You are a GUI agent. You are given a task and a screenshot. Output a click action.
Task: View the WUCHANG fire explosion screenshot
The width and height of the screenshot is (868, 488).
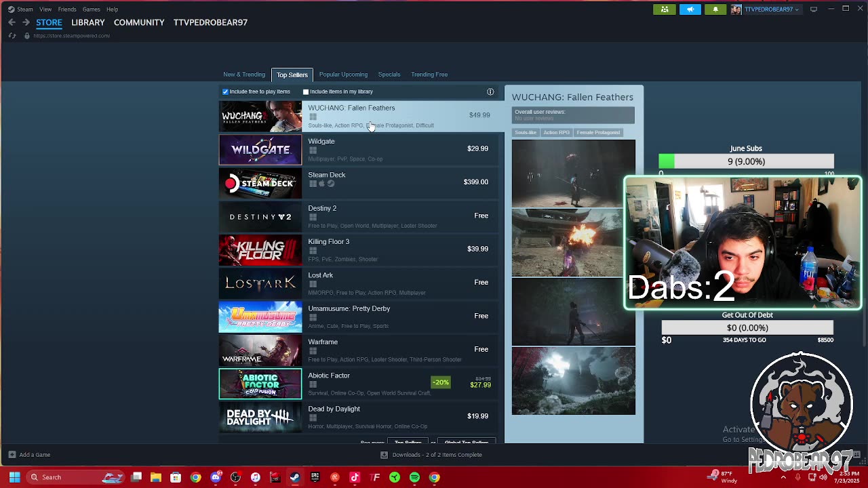pos(574,243)
